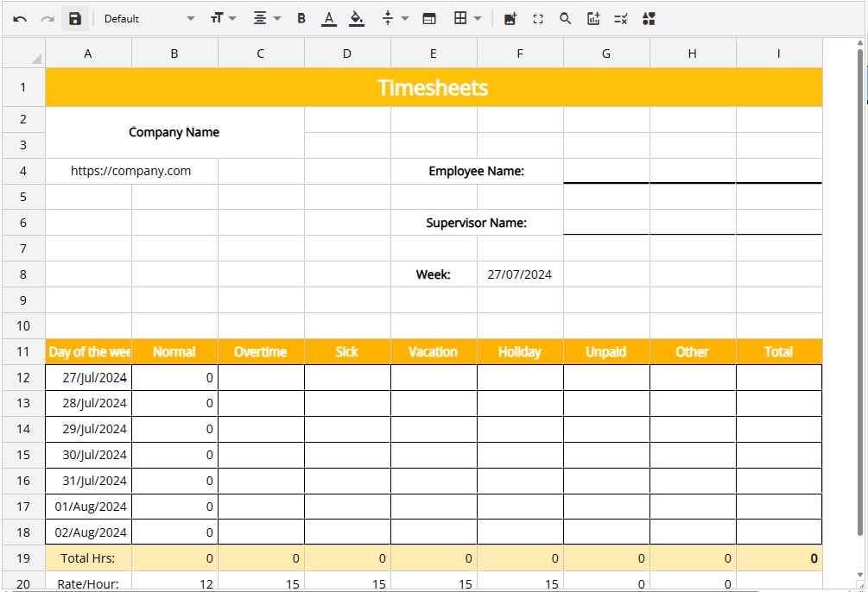Click the insert image icon
The height and width of the screenshot is (592, 868).
510,19
